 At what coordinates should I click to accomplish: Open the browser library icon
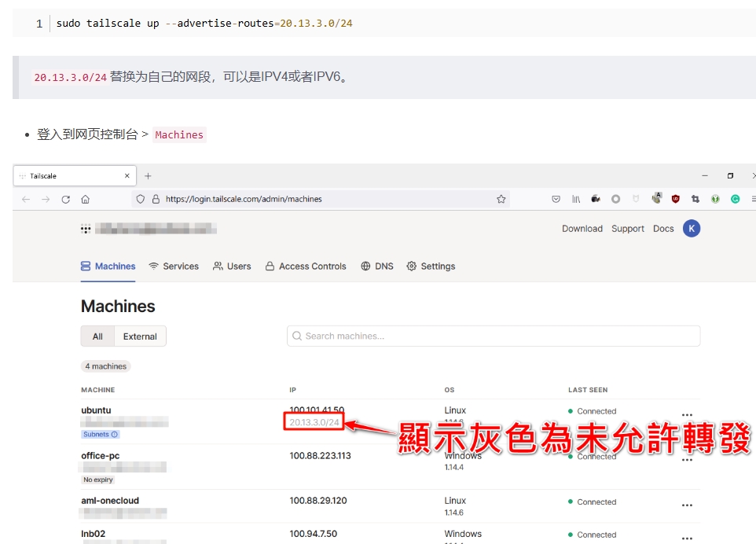tap(576, 199)
